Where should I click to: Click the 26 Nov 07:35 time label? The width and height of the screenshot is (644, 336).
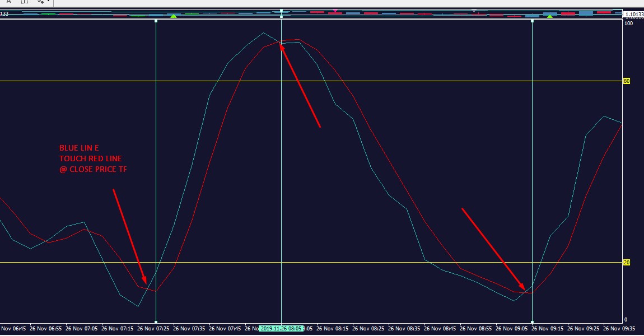pyautogui.click(x=189, y=329)
